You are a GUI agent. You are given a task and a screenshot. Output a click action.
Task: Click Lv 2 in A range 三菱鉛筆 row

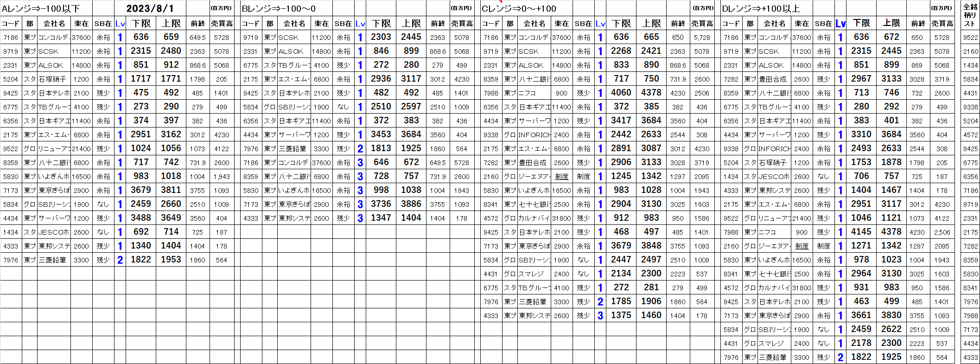click(x=120, y=260)
